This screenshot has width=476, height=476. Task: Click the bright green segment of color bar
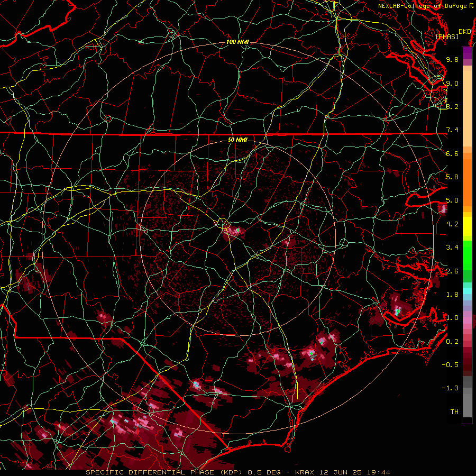click(x=467, y=255)
